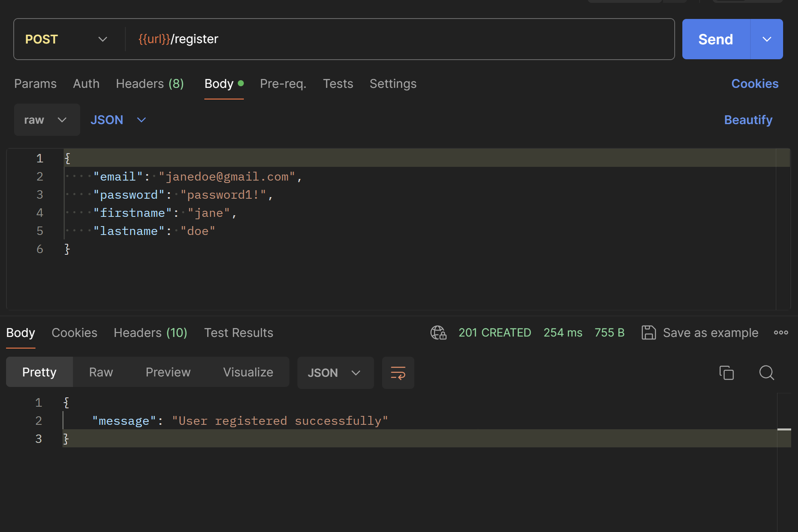The image size is (798, 532).
Task: Expand the raw body type dropdown
Action: point(46,120)
